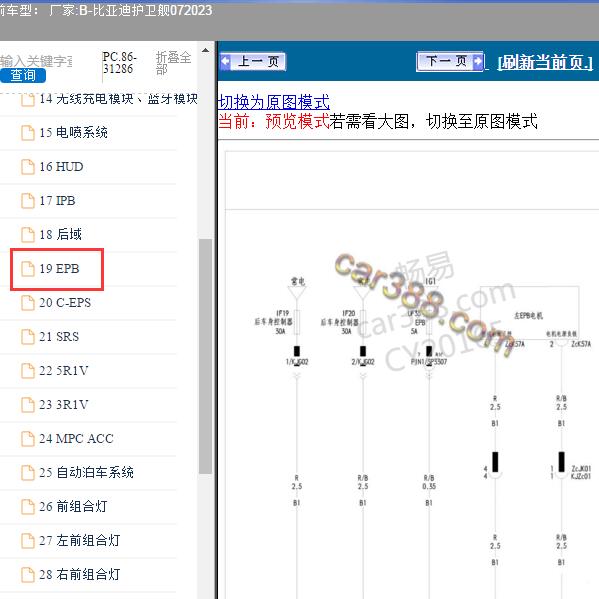The height and width of the screenshot is (599, 599).
Task: Open tree item 21 SRS
Action: tap(59, 337)
